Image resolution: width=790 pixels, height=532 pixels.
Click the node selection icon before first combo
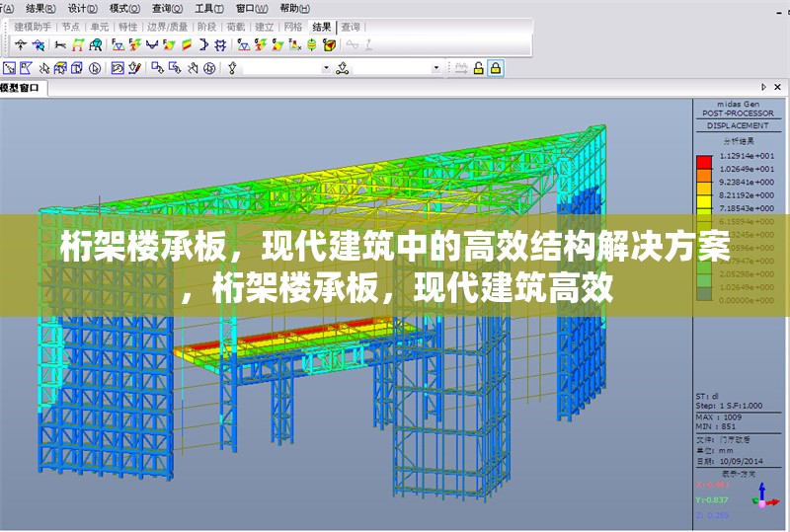pyautogui.click(x=232, y=68)
